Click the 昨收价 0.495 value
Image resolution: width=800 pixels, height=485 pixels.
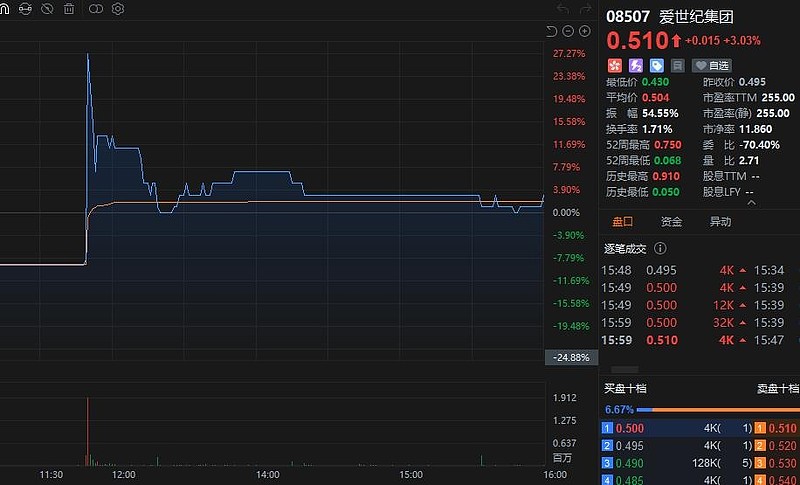(752, 82)
